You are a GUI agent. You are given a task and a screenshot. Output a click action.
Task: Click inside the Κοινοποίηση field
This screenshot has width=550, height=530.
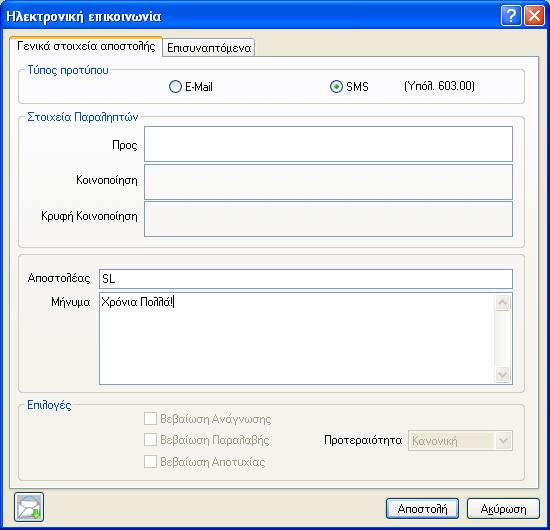coord(328,182)
